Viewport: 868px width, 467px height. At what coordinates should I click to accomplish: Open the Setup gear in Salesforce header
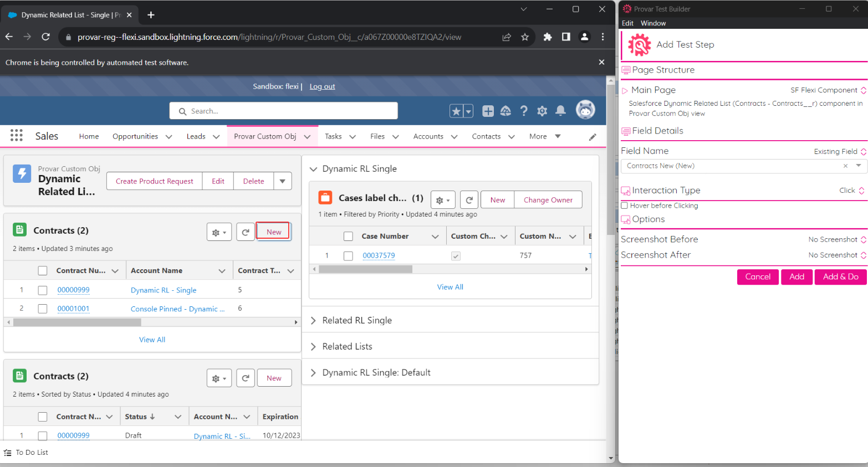[x=542, y=111]
